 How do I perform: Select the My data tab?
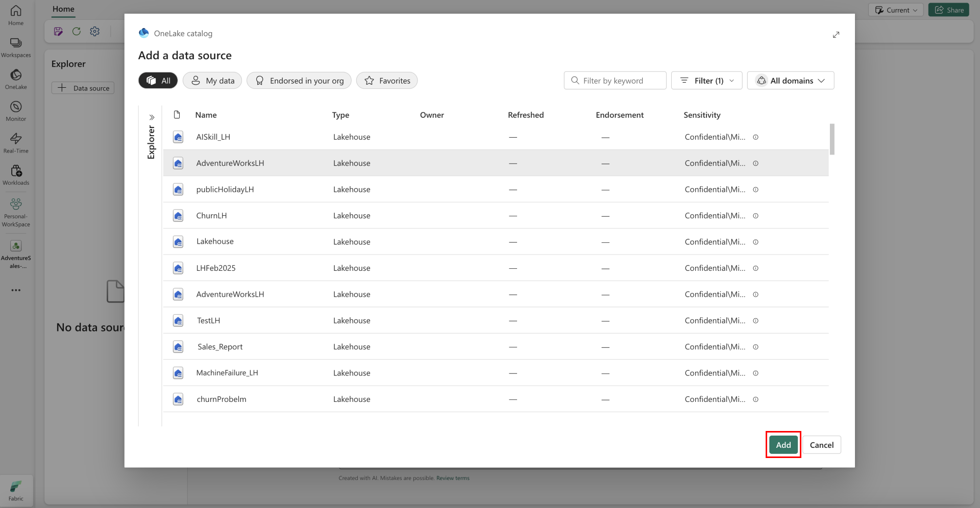tap(213, 81)
